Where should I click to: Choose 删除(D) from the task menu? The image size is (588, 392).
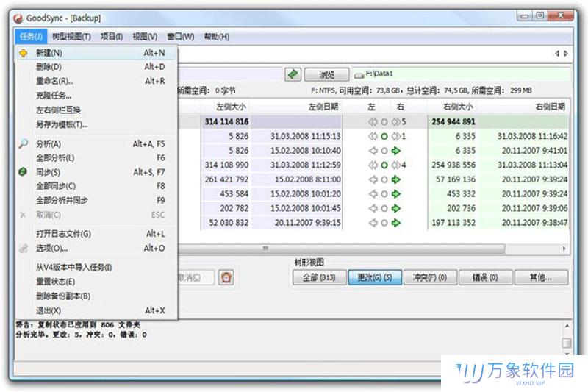97,67
